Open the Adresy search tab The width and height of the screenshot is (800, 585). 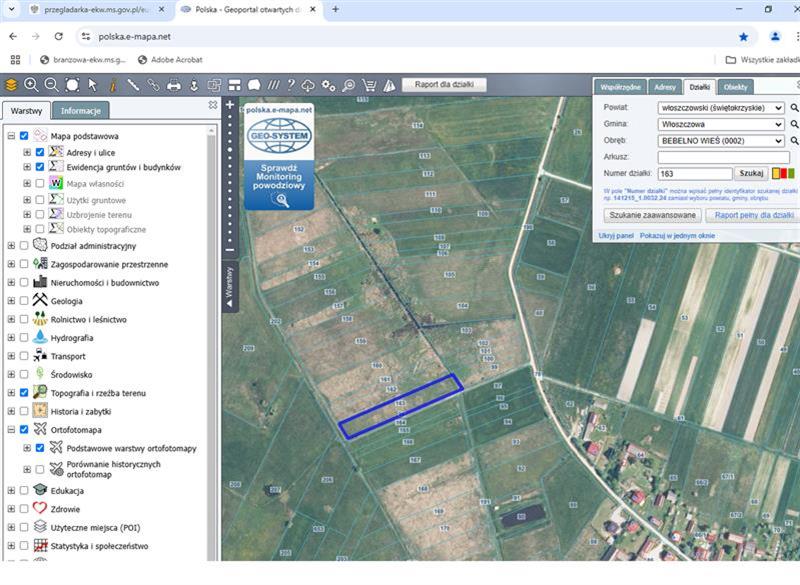[664, 87]
